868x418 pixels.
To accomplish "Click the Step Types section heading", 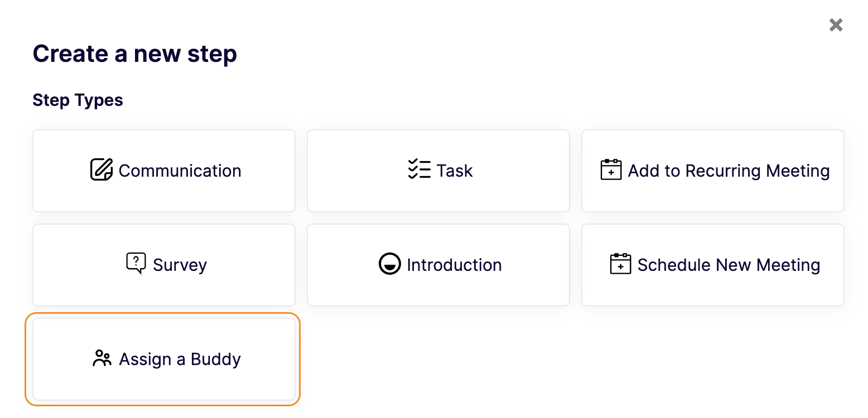I will [78, 100].
